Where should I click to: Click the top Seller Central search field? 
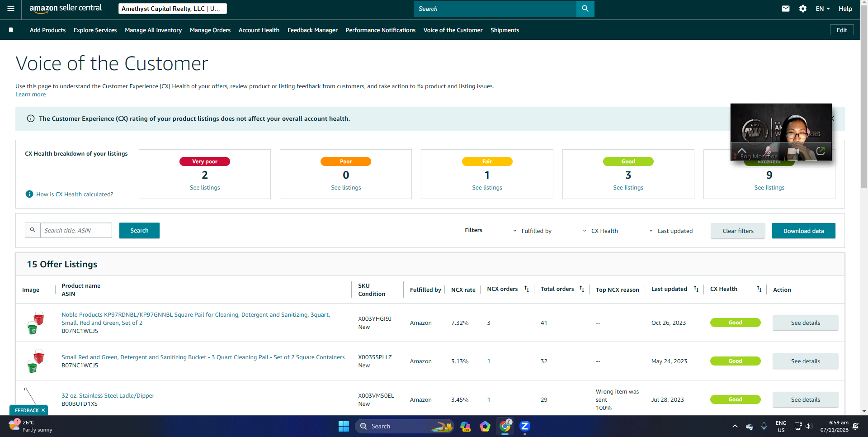(x=495, y=9)
